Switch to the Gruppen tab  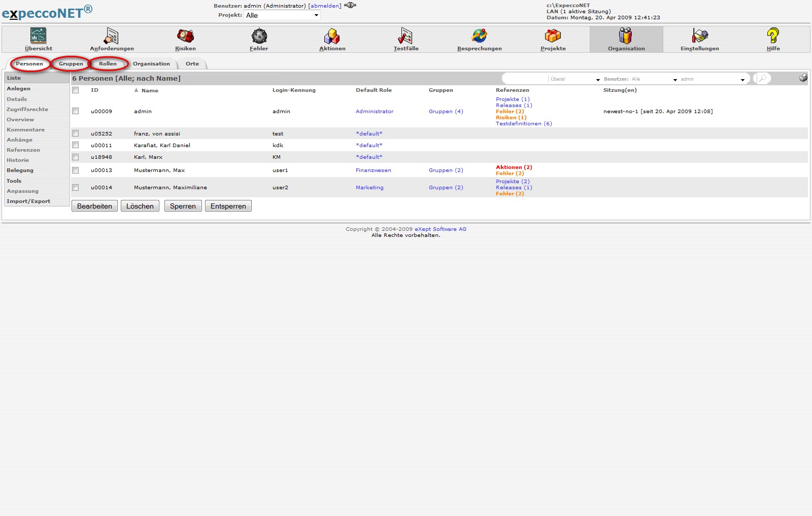(x=71, y=64)
